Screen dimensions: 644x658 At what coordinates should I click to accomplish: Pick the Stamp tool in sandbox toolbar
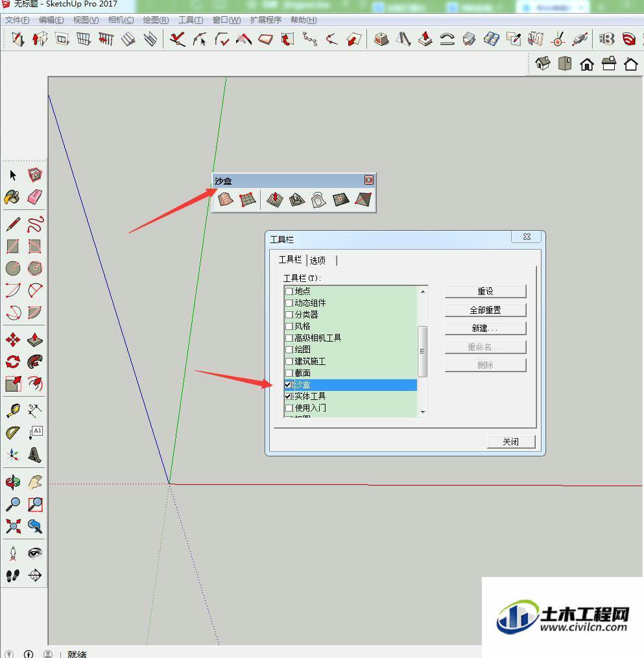297,199
